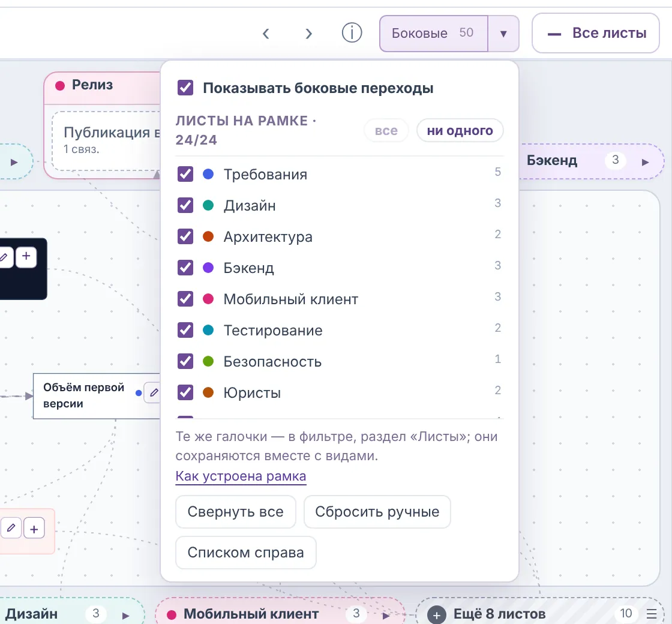Open the "Как устроена рамка" link
Image resolution: width=672 pixels, height=624 pixels.
(x=241, y=476)
